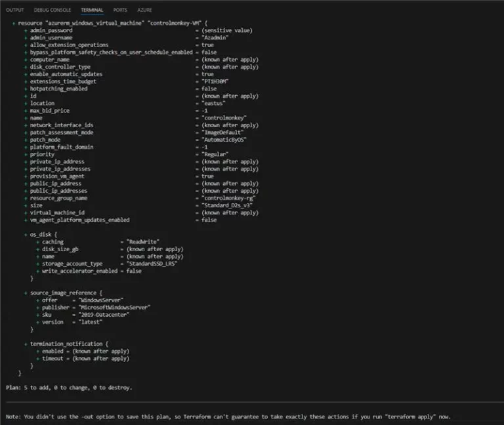Click the termination_notification block header

(68, 344)
